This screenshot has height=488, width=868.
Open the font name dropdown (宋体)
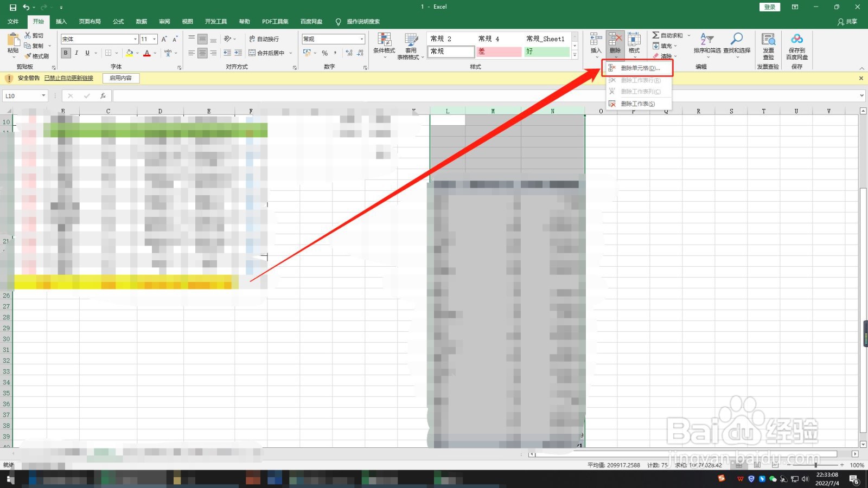[x=135, y=39]
